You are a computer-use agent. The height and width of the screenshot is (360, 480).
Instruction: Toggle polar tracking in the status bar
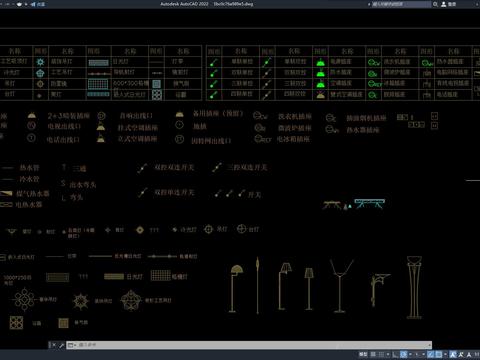point(403,354)
